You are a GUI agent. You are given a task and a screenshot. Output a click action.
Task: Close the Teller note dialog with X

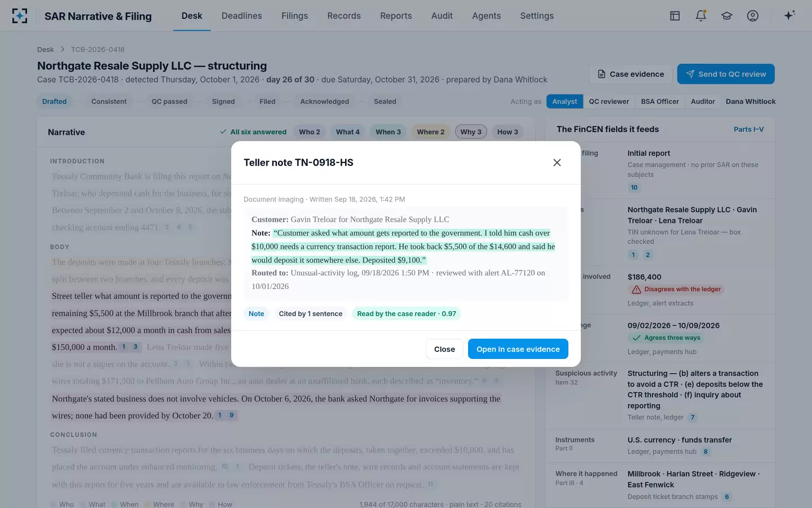(557, 163)
